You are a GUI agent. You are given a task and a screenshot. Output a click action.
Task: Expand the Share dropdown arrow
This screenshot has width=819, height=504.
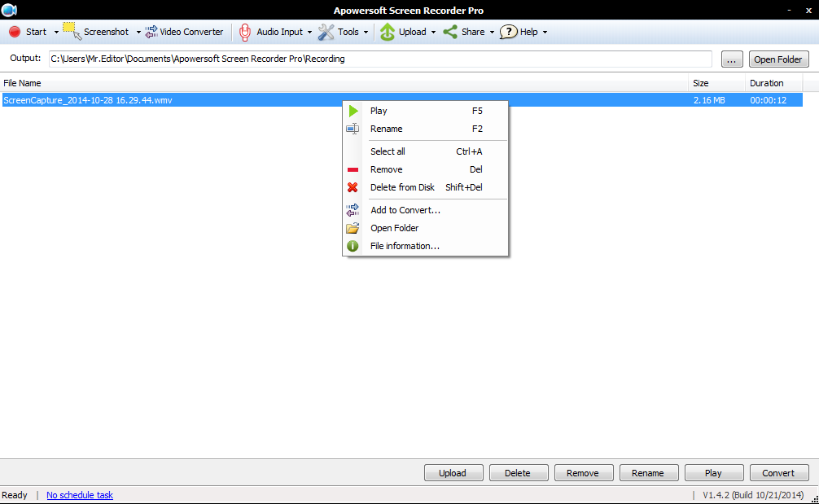click(x=492, y=33)
